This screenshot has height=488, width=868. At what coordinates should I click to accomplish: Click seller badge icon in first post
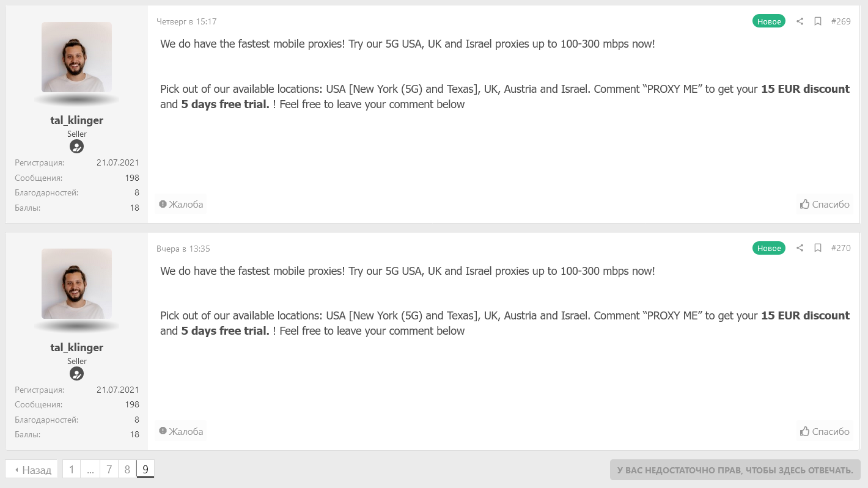coord(76,147)
